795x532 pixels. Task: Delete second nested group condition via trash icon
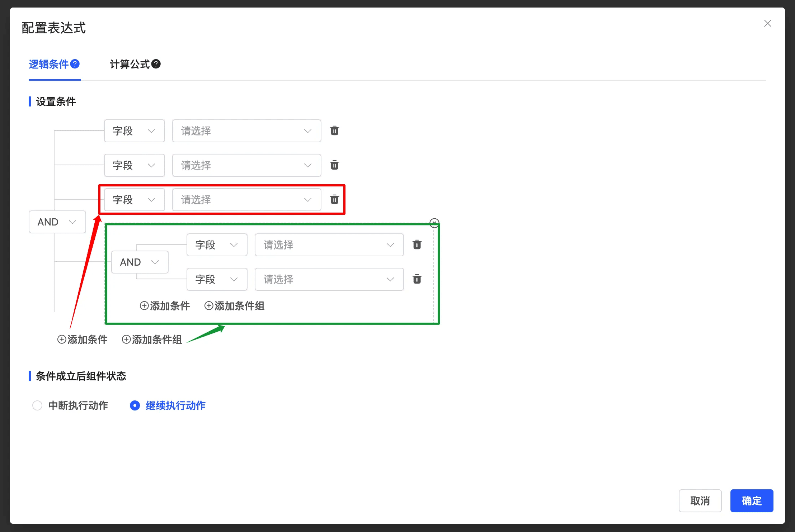417,279
